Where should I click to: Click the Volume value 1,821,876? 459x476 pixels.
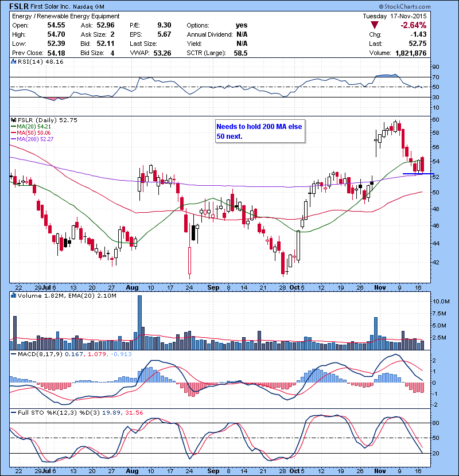(411, 53)
